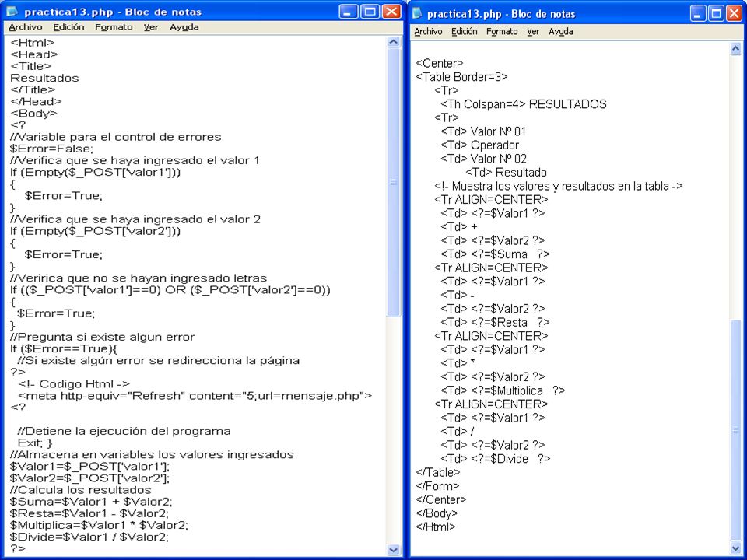Click line '$Multiplica=$Valor1 * $Valor2;'
This screenshot has height=560, width=747.
coord(99,525)
